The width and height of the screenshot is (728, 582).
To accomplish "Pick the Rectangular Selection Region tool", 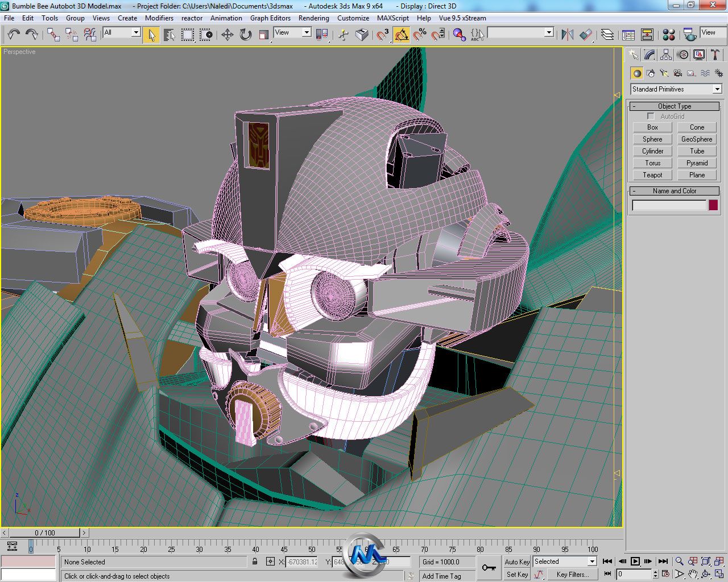I will pos(188,35).
